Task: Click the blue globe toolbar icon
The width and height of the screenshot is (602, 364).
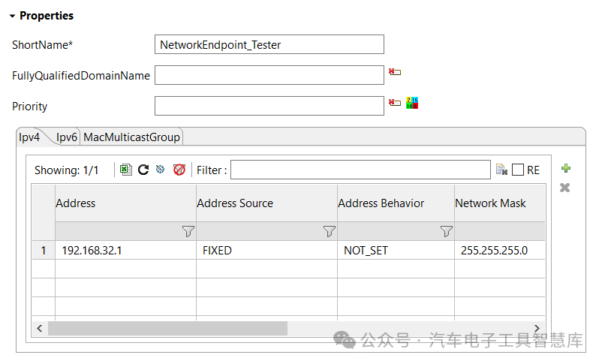Action: (160, 169)
